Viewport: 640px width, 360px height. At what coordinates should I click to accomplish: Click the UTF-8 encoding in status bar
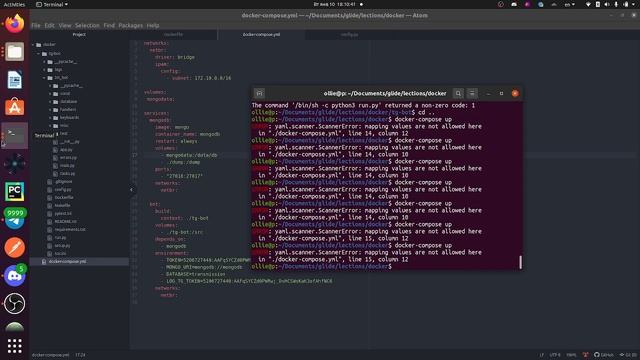click(555, 355)
